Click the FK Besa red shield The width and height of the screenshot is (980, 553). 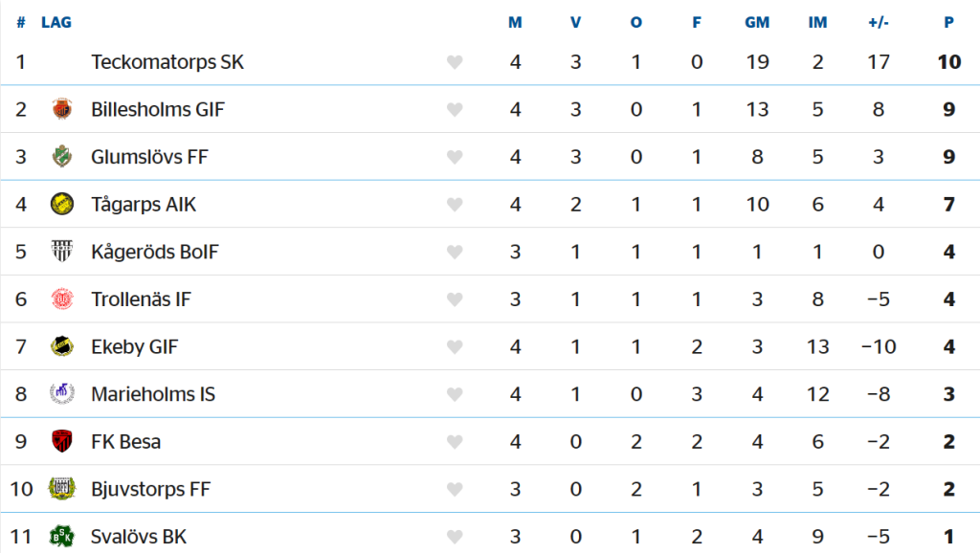[x=62, y=441]
